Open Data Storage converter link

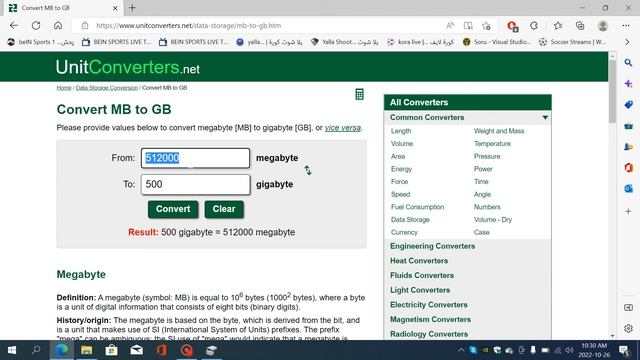point(410,220)
